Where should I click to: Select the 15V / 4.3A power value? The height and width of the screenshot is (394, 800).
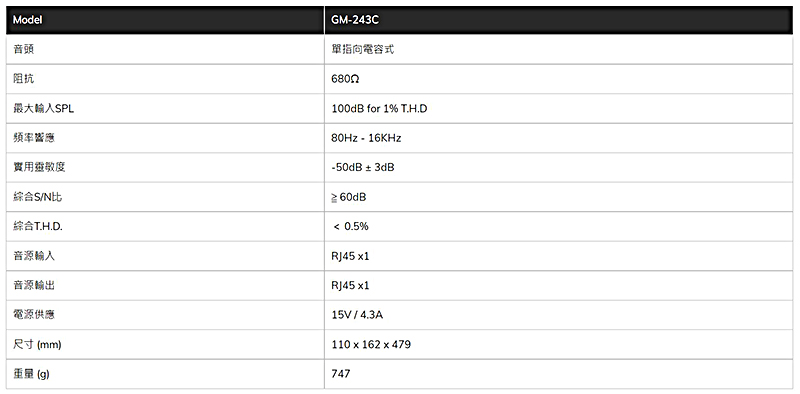click(357, 315)
